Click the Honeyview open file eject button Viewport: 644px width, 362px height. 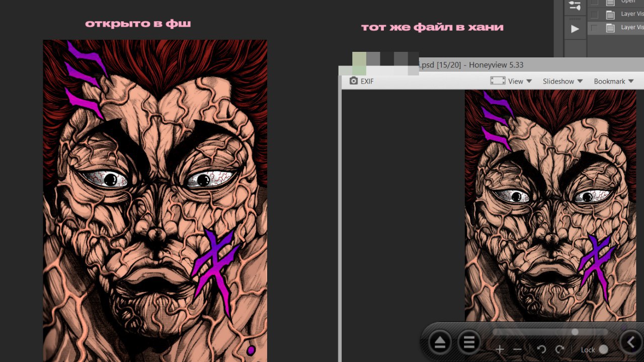click(440, 343)
